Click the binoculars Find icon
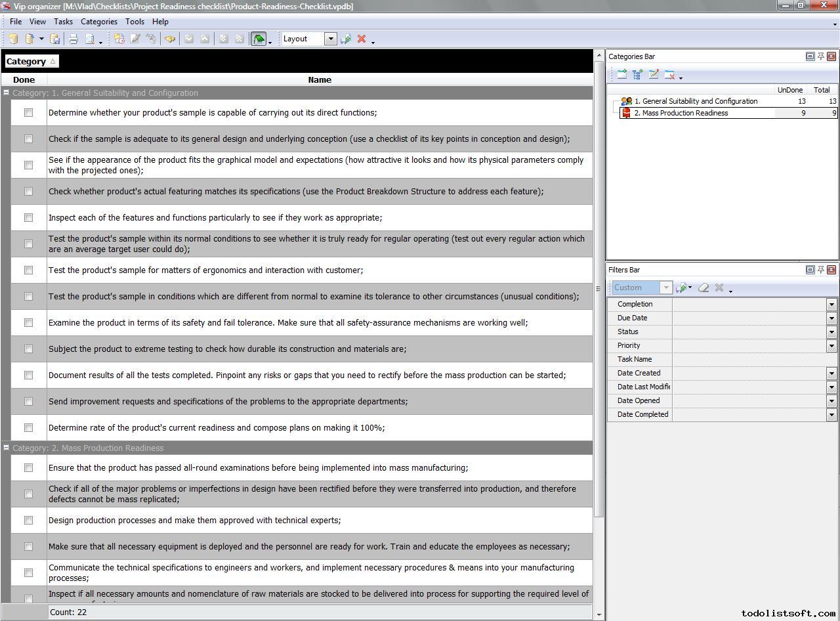This screenshot has width=840, height=621. 170,39
